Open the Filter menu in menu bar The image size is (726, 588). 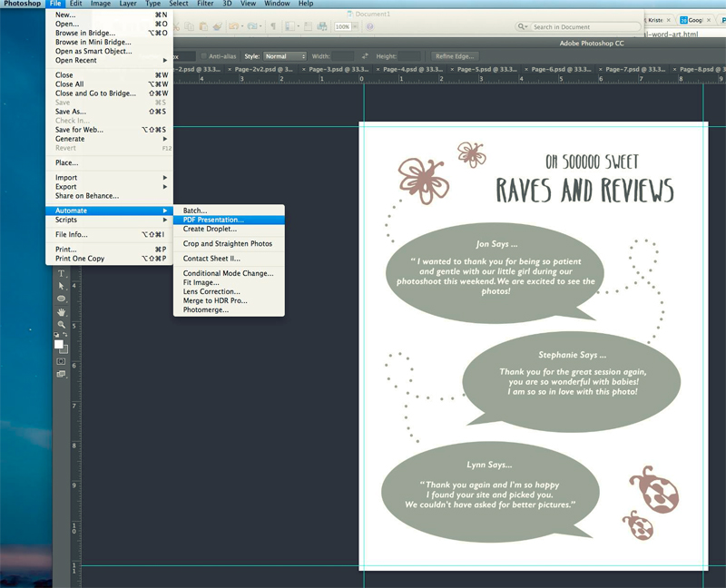point(204,4)
